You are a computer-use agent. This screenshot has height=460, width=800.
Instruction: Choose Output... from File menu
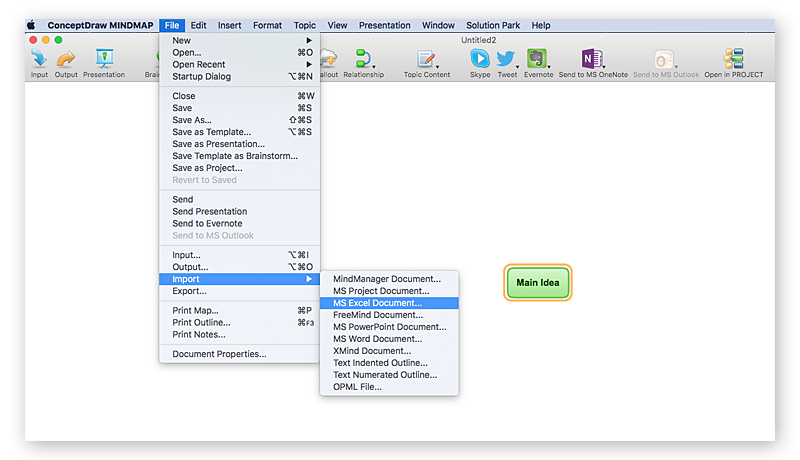tap(240, 267)
